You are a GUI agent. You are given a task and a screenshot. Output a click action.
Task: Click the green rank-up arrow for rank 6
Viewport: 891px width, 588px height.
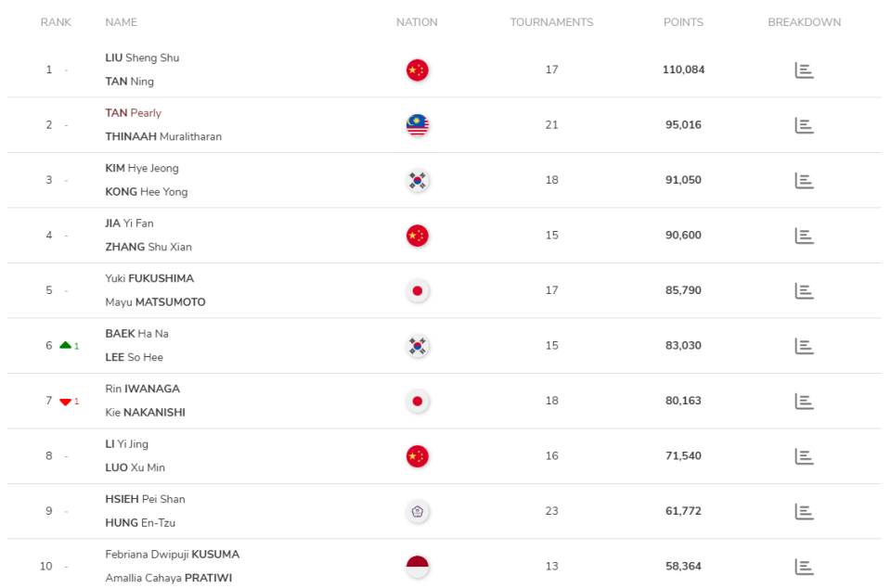[65, 345]
